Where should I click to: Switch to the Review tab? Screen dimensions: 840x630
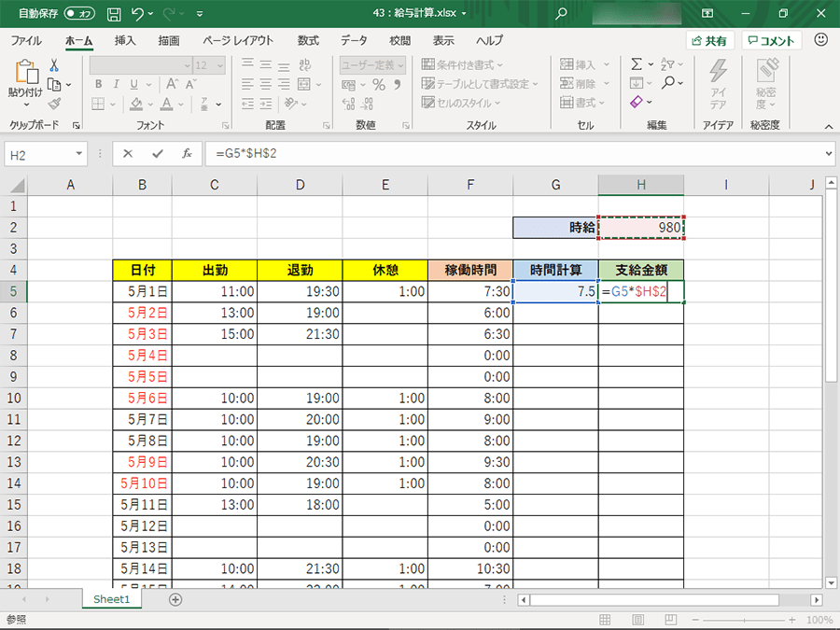point(399,41)
